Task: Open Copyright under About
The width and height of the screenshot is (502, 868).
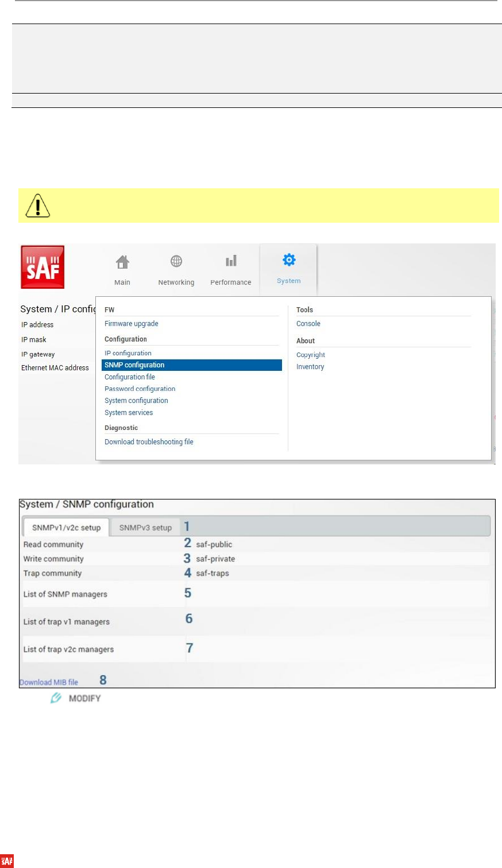Action: pos(311,355)
